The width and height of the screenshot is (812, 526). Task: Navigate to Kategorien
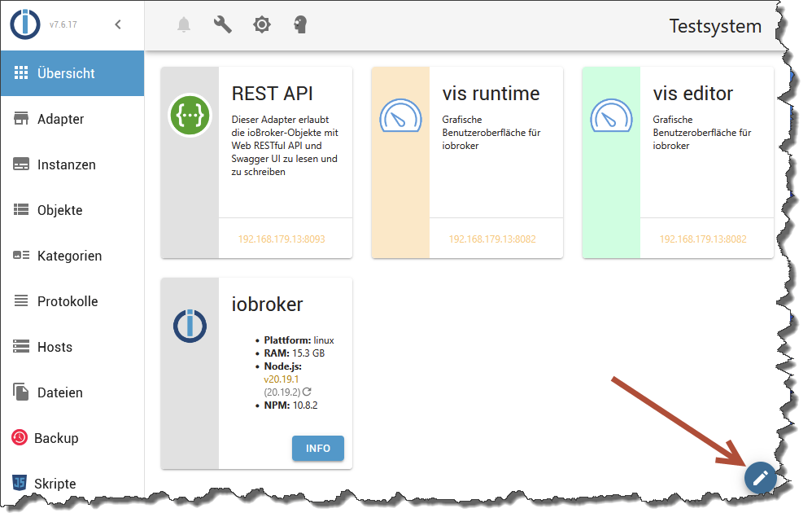click(x=72, y=256)
